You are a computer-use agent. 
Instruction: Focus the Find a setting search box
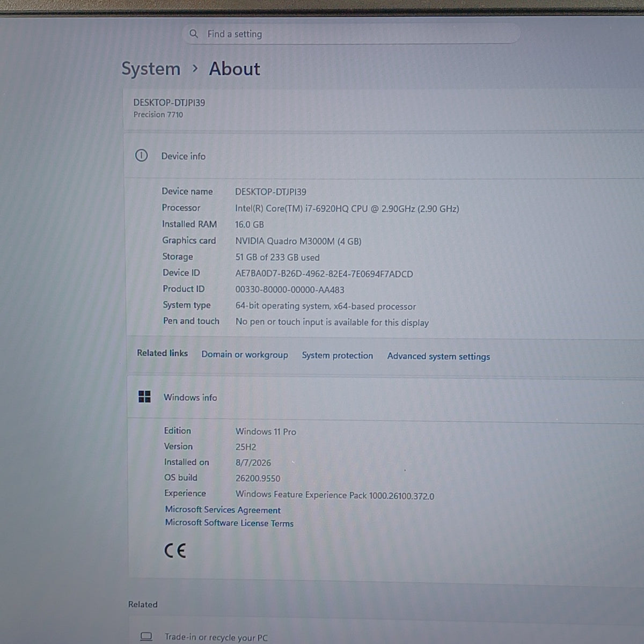click(352, 34)
